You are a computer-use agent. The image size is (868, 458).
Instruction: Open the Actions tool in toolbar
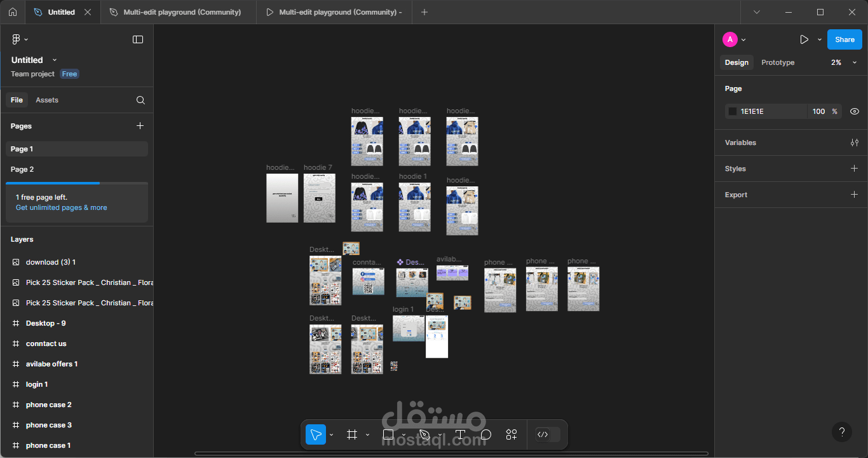point(512,434)
